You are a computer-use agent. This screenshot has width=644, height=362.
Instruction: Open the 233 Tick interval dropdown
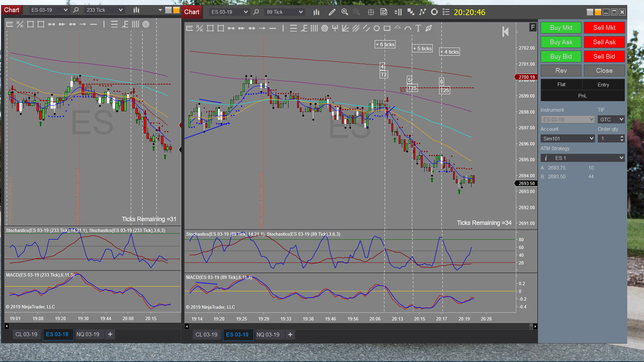click(x=104, y=10)
